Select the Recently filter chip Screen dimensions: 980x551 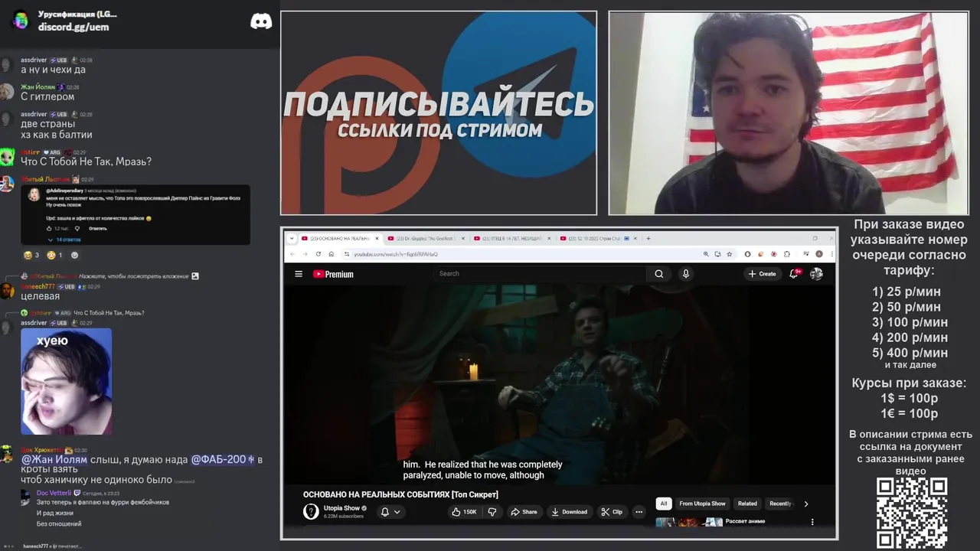[780, 504]
